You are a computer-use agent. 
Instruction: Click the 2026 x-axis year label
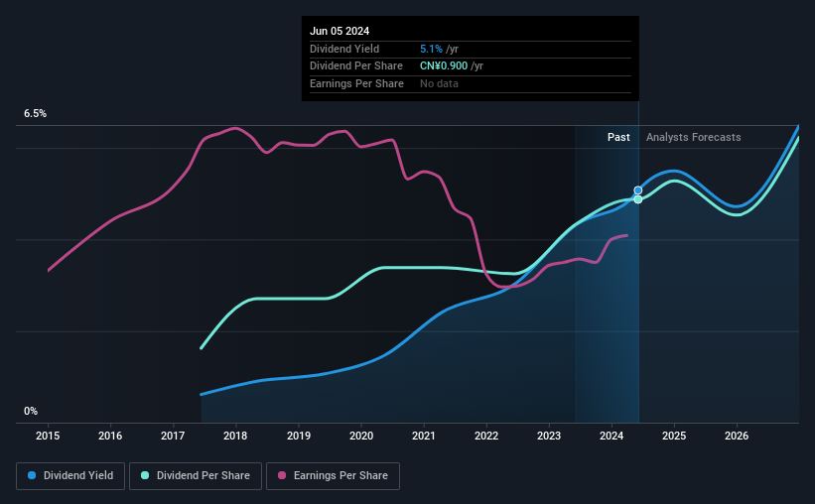click(737, 436)
